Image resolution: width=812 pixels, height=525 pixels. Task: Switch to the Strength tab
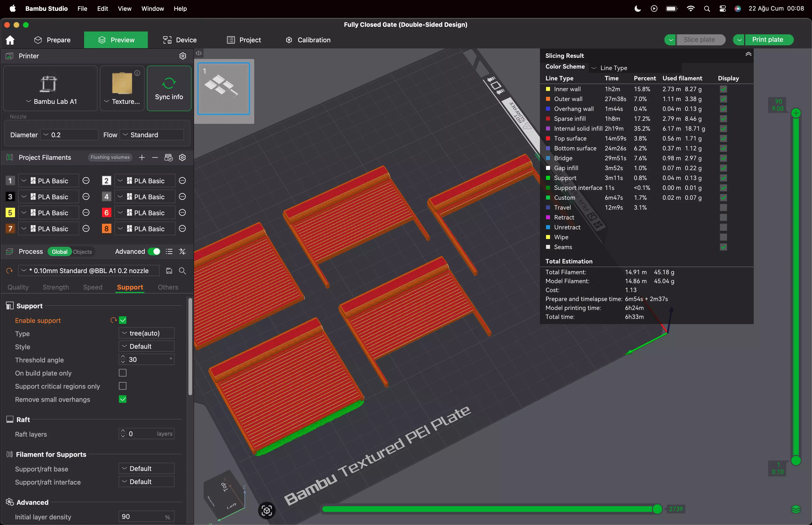(55, 287)
